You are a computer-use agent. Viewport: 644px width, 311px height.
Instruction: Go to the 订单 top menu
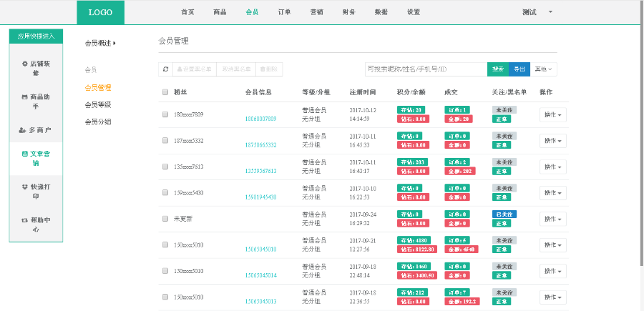(284, 12)
